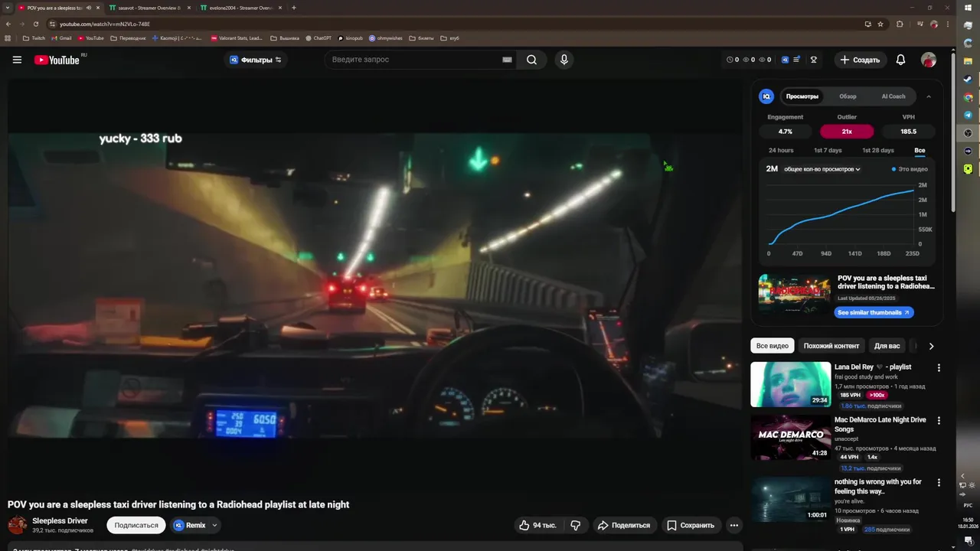Select the 24 hours time range
Image resolution: width=980 pixels, height=551 pixels.
point(781,151)
